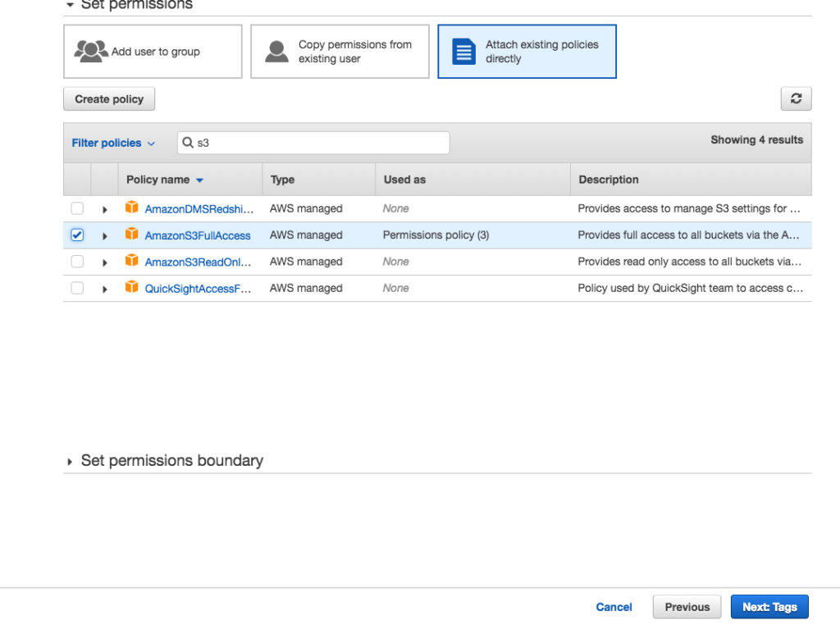Screen dimensions: 840x625
Task: Open the AmazonS3FullAccess policy link
Action: 198,235
